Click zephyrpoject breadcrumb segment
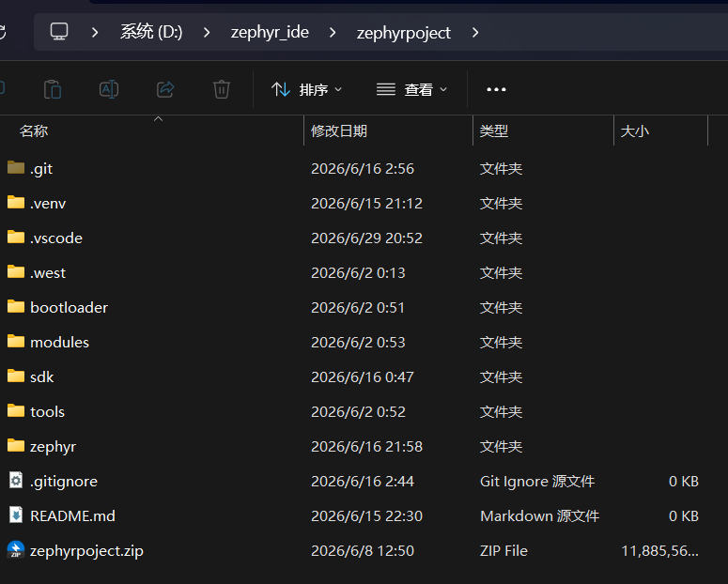This screenshot has width=728, height=584. (x=404, y=33)
